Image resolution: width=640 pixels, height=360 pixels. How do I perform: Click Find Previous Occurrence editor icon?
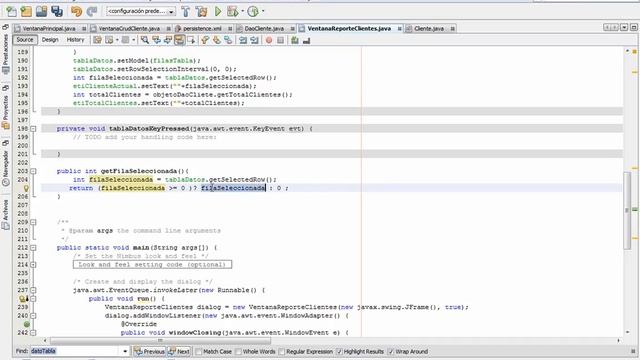(x=156, y=40)
